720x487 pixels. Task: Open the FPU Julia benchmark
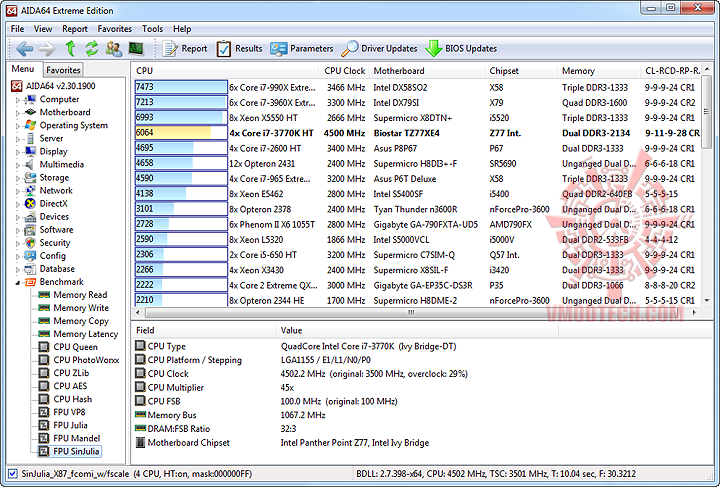(x=70, y=425)
